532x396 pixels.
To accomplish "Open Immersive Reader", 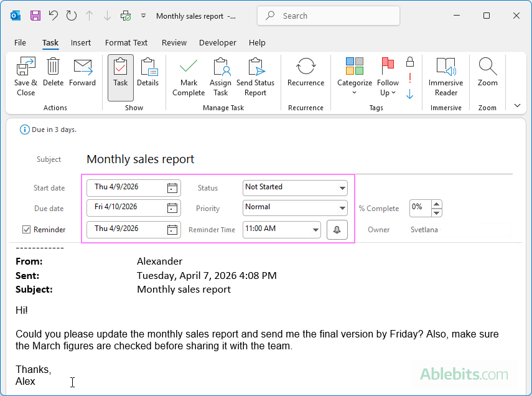I will 446,76.
